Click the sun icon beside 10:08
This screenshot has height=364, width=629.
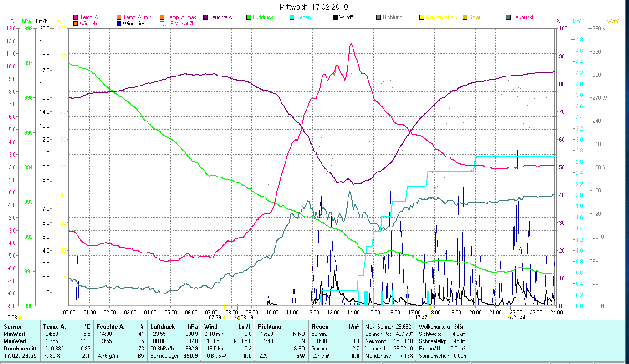click(x=20, y=318)
